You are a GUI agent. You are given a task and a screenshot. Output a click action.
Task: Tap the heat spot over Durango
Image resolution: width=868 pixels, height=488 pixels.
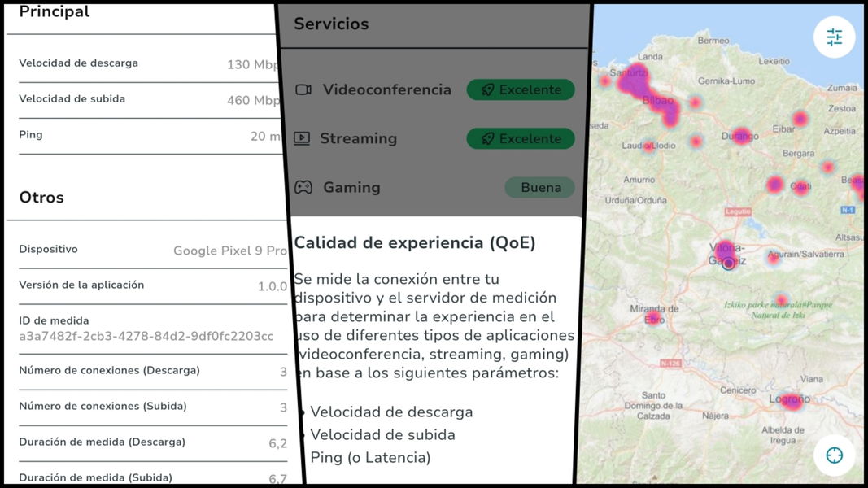740,136
